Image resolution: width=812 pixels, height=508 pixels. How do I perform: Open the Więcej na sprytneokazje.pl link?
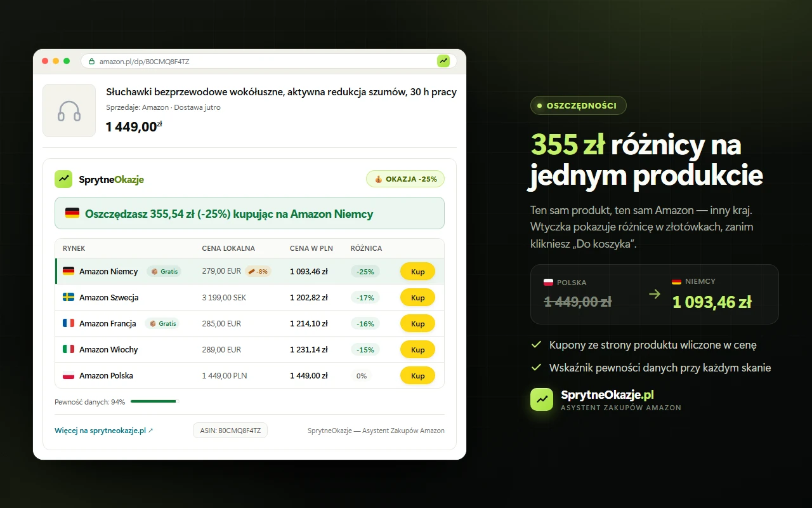point(104,431)
